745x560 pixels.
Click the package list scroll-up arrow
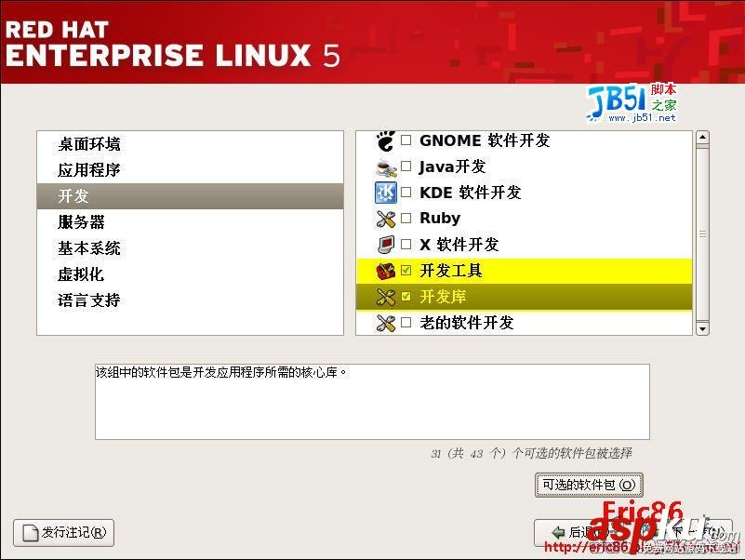click(702, 138)
